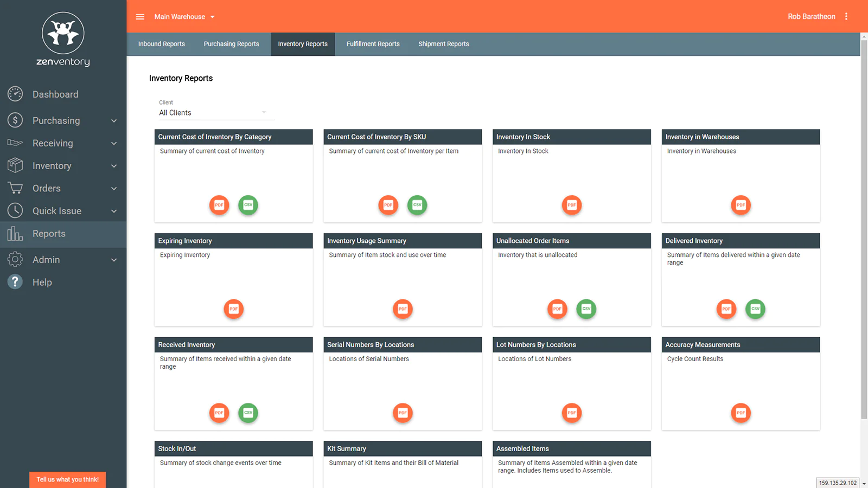Download PDF for Inventory In Stock report
868x488 pixels.
tap(572, 205)
